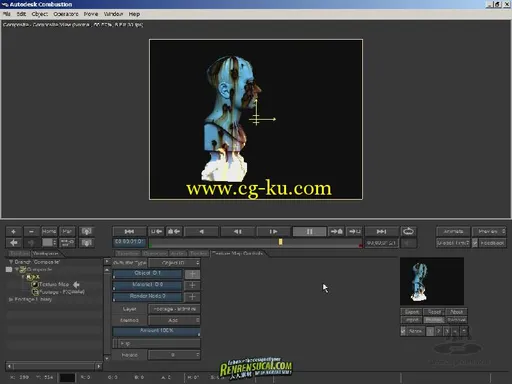Click the preview thumbnail of the bust
This screenshot has height=384, width=512.
click(432, 281)
